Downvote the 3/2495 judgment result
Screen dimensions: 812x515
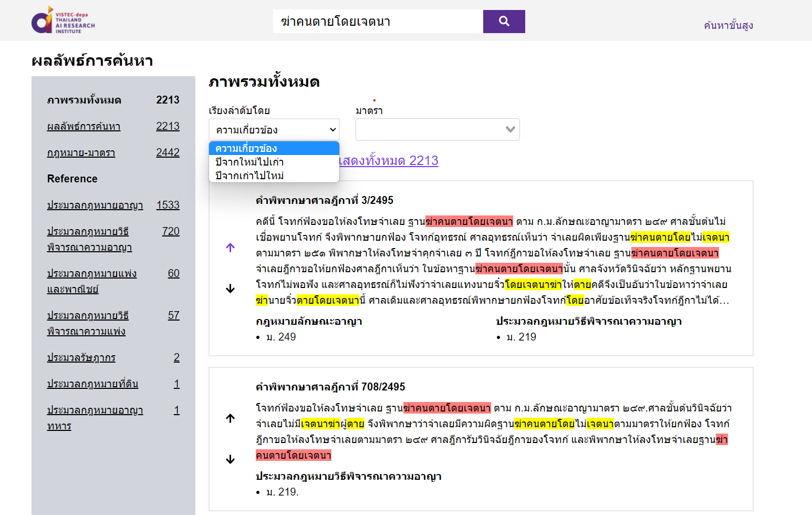230,289
